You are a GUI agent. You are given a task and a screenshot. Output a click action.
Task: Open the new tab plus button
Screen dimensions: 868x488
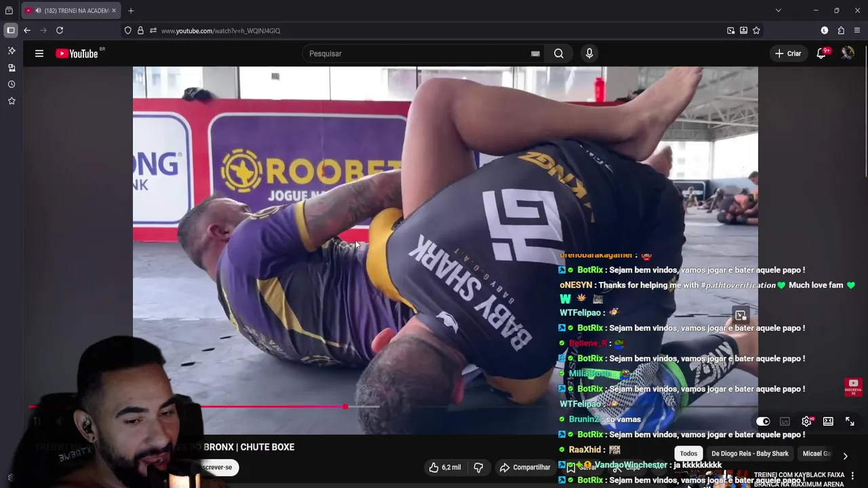pos(131,11)
